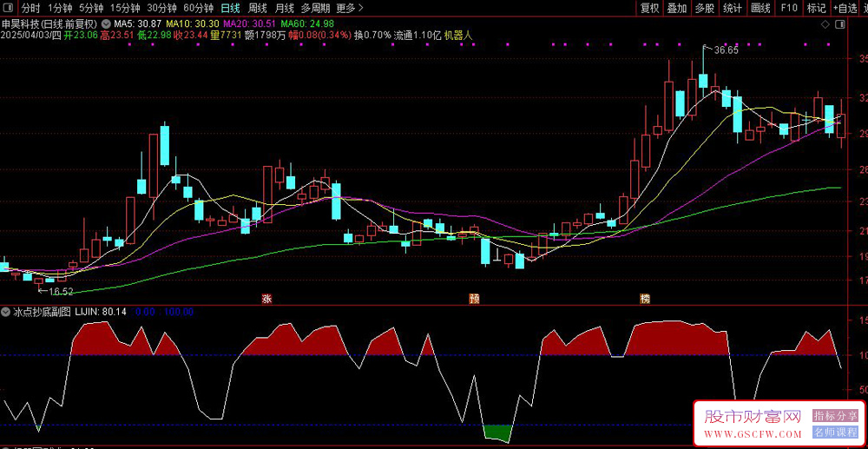Select the 1分钟 period tab

coord(60,8)
